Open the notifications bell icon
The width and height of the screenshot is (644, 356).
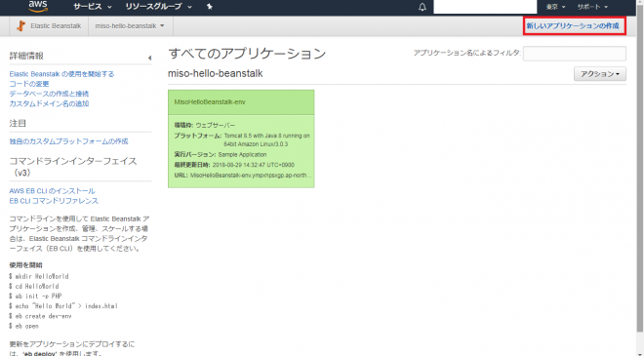tap(423, 7)
